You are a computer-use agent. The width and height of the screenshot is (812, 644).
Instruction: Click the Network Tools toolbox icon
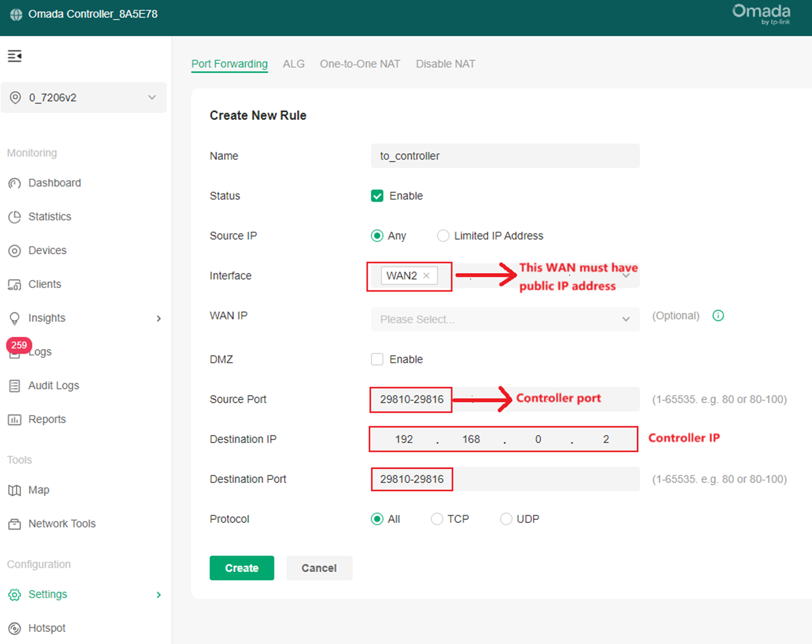point(15,524)
